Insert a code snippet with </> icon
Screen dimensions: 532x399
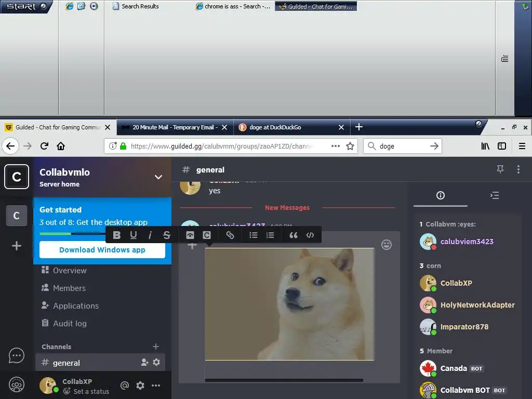point(310,235)
